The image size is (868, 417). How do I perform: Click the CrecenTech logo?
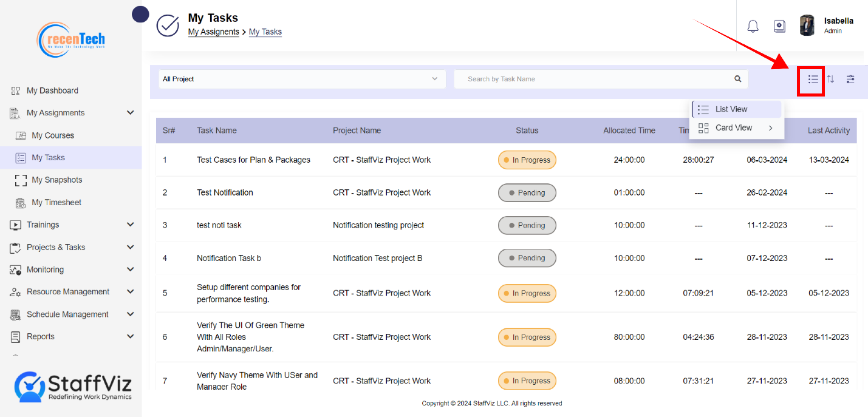point(71,39)
